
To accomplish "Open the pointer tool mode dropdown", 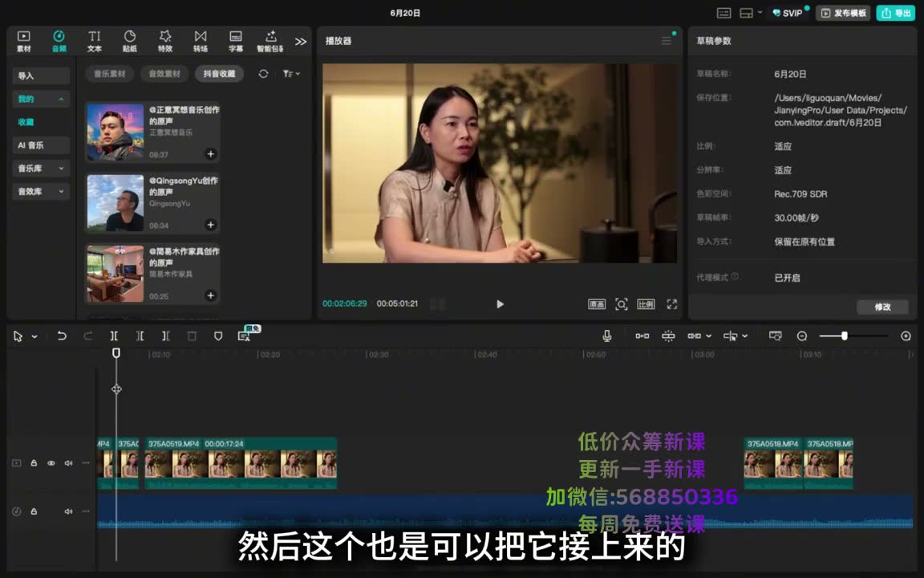I will pos(34,336).
